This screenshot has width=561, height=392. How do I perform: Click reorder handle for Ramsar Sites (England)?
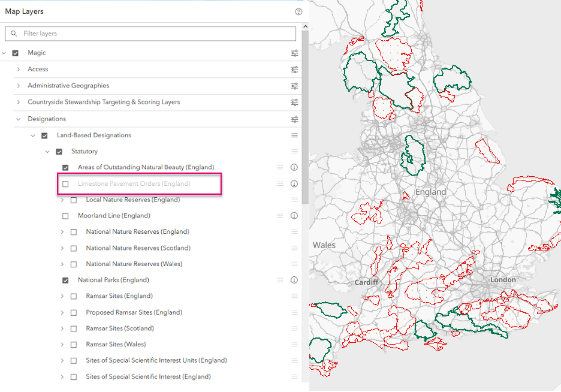click(x=294, y=295)
